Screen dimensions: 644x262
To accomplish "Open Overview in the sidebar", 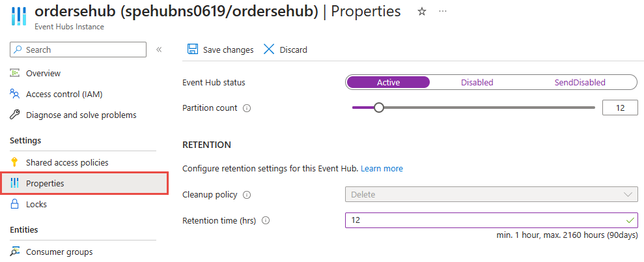I will coord(43,73).
